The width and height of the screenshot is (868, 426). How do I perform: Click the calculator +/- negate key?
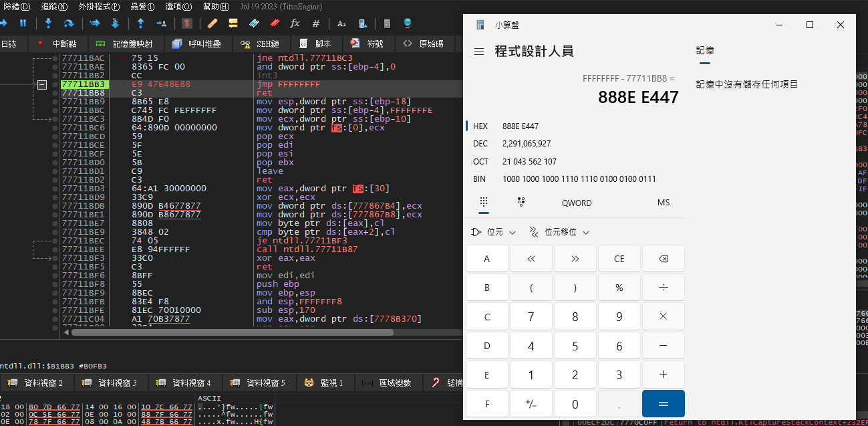531,404
